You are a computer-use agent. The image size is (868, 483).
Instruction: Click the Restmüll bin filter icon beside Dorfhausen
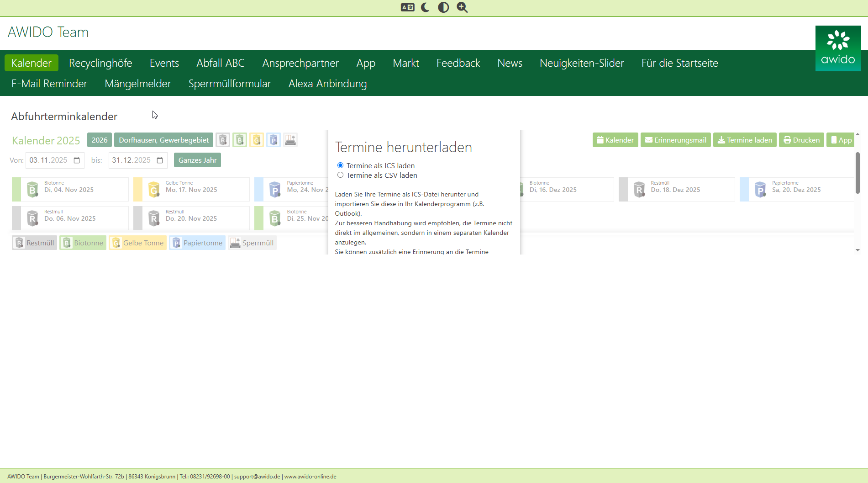pyautogui.click(x=223, y=140)
